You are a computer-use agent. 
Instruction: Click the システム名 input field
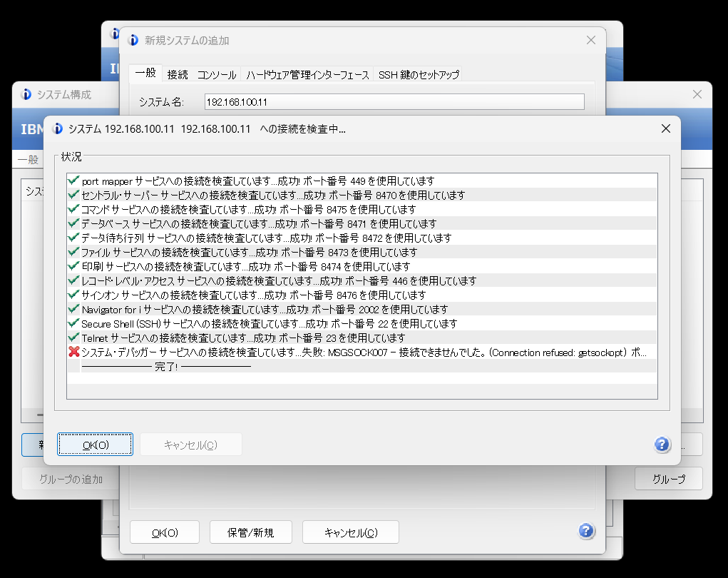394,102
